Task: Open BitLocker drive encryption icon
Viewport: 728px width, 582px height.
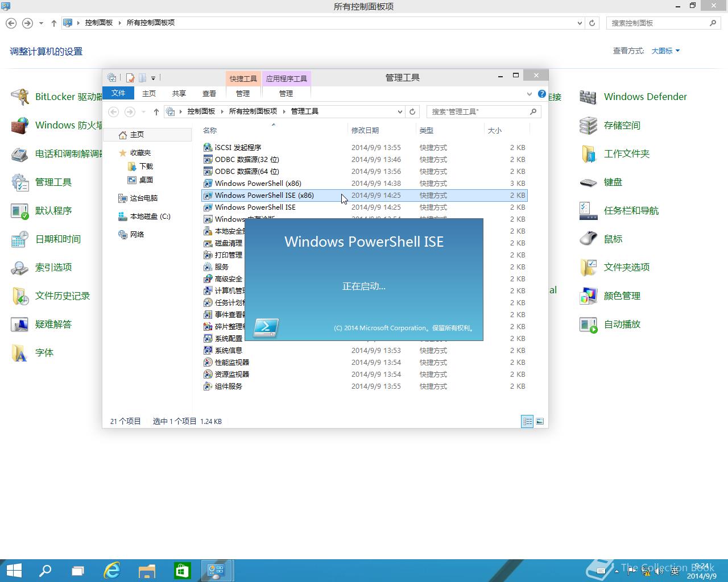Action: [x=20, y=97]
